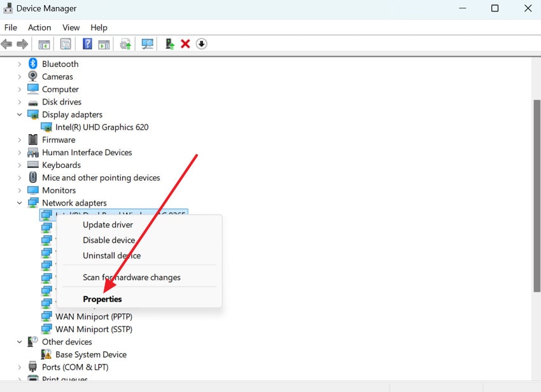Click the Forward navigation arrow
Screen dimensions: 541x392
click(24, 43)
